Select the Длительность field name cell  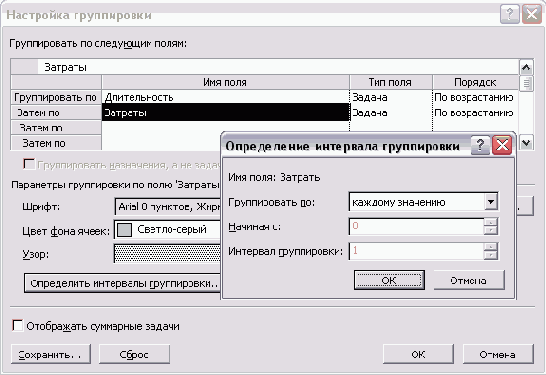[226, 97]
